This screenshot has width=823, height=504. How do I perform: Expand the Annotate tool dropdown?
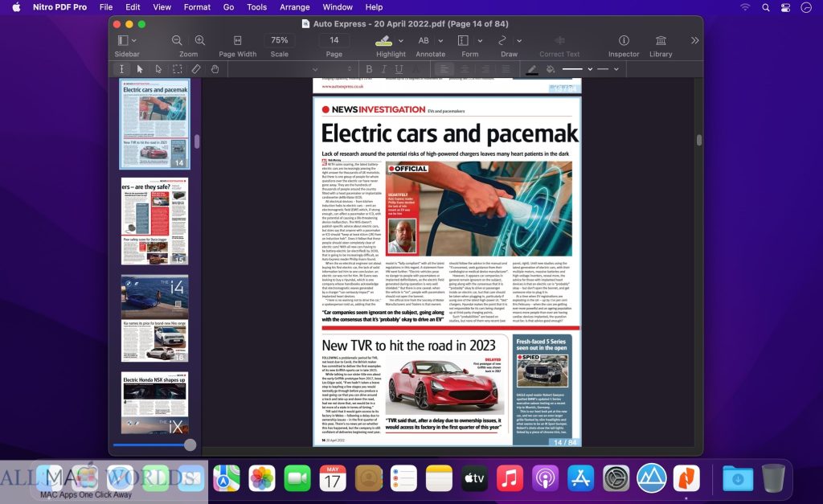click(x=440, y=40)
